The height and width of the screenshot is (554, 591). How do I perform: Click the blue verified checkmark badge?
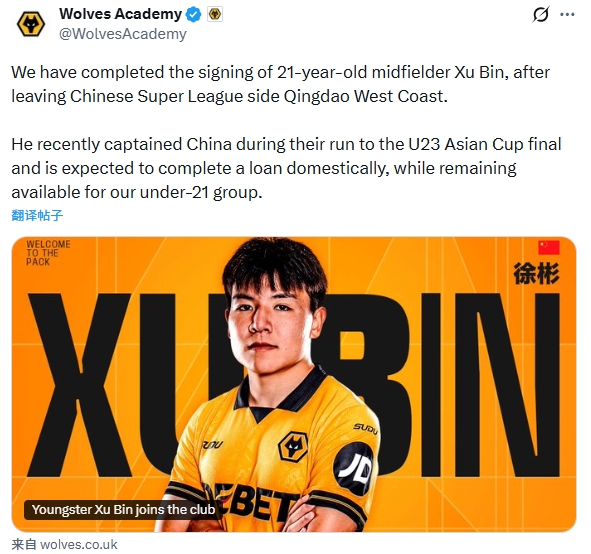point(194,15)
